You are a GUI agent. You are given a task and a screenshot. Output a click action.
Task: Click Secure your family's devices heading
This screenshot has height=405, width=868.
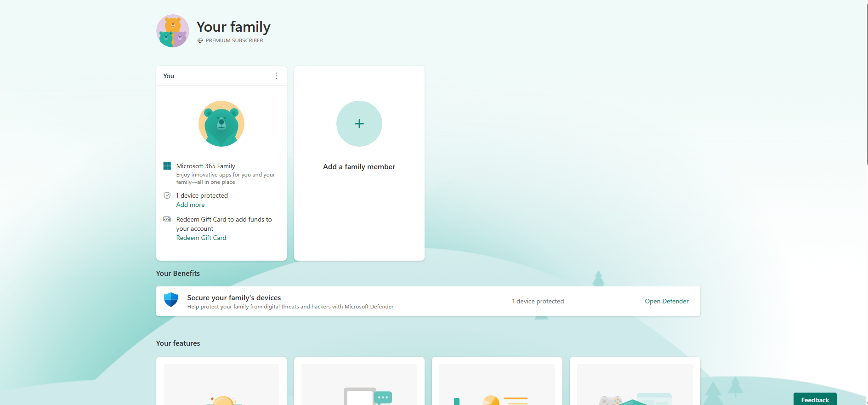234,297
